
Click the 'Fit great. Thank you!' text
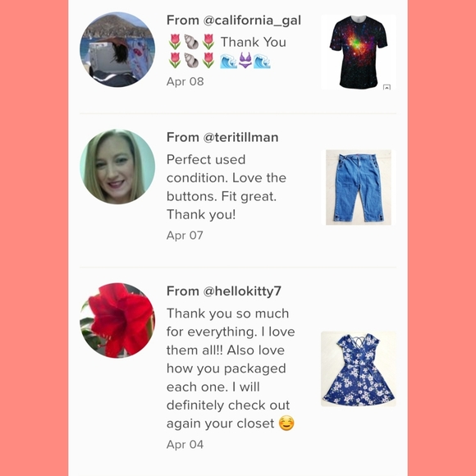[222, 205]
